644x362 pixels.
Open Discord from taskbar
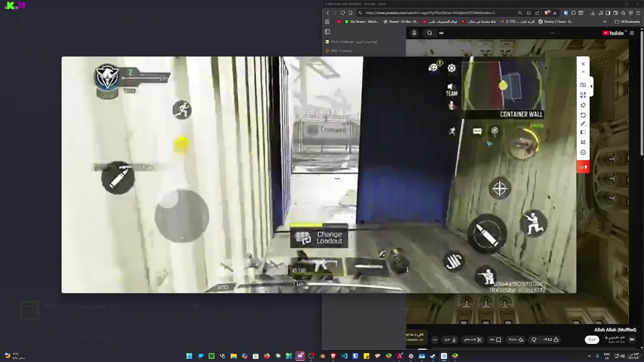click(x=300, y=356)
